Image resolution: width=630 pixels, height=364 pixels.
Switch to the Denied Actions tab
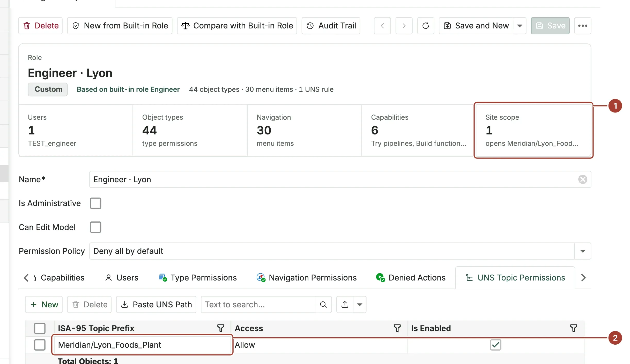point(411,278)
